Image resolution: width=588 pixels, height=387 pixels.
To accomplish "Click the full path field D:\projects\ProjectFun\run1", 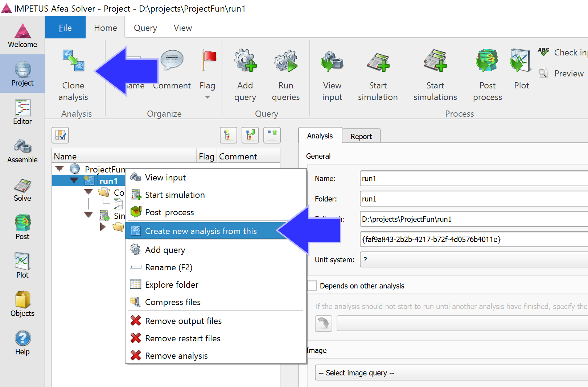I will (474, 219).
